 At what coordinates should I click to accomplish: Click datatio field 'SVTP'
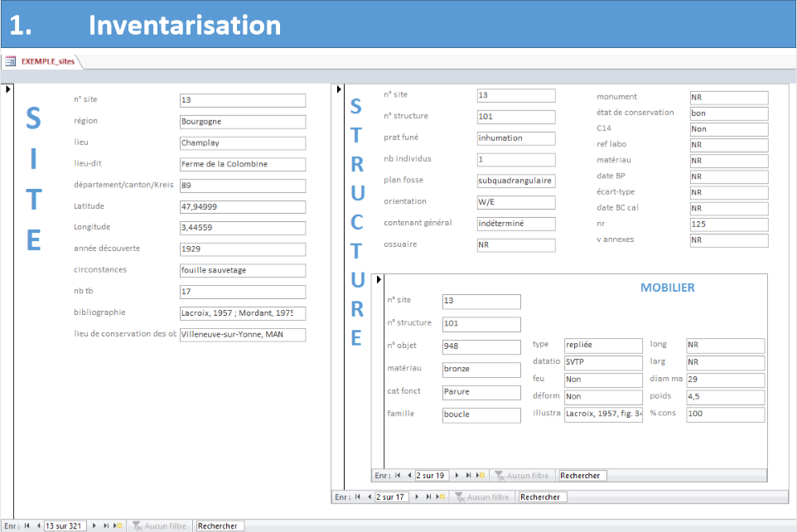click(x=603, y=363)
